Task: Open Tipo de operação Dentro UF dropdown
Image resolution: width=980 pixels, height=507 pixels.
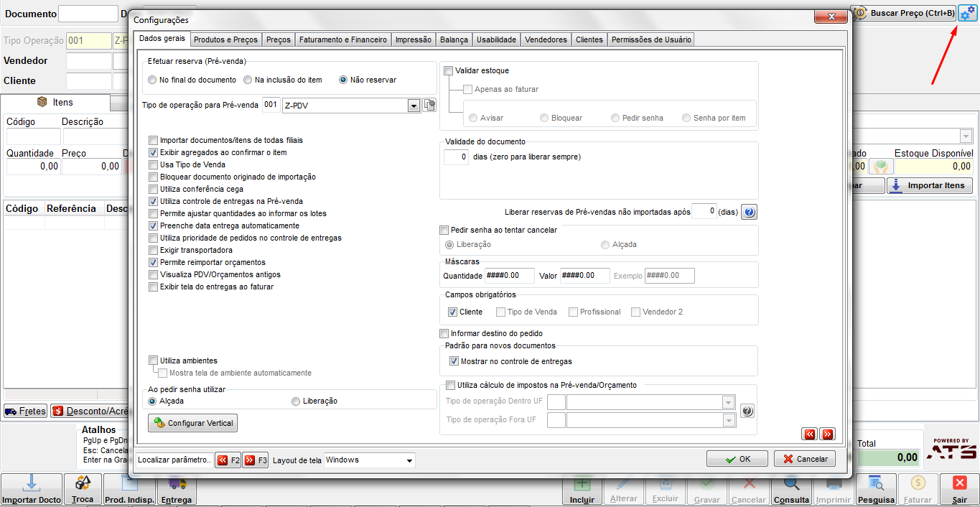Action: (x=729, y=402)
